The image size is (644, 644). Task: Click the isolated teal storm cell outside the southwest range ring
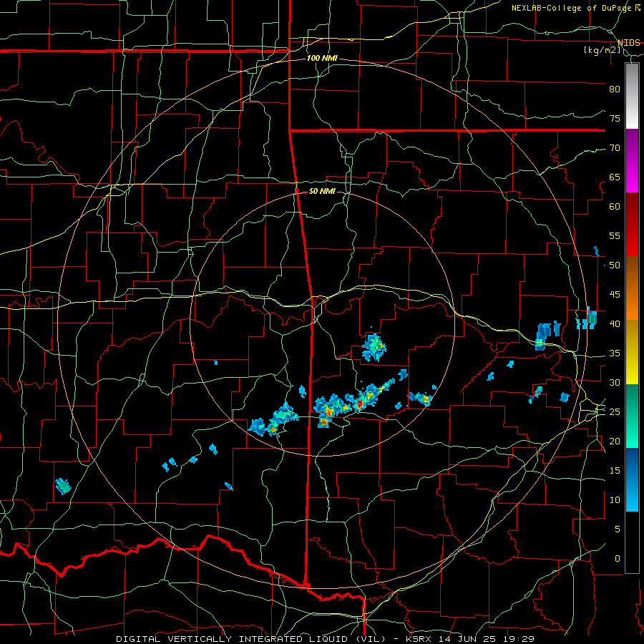tap(63, 487)
